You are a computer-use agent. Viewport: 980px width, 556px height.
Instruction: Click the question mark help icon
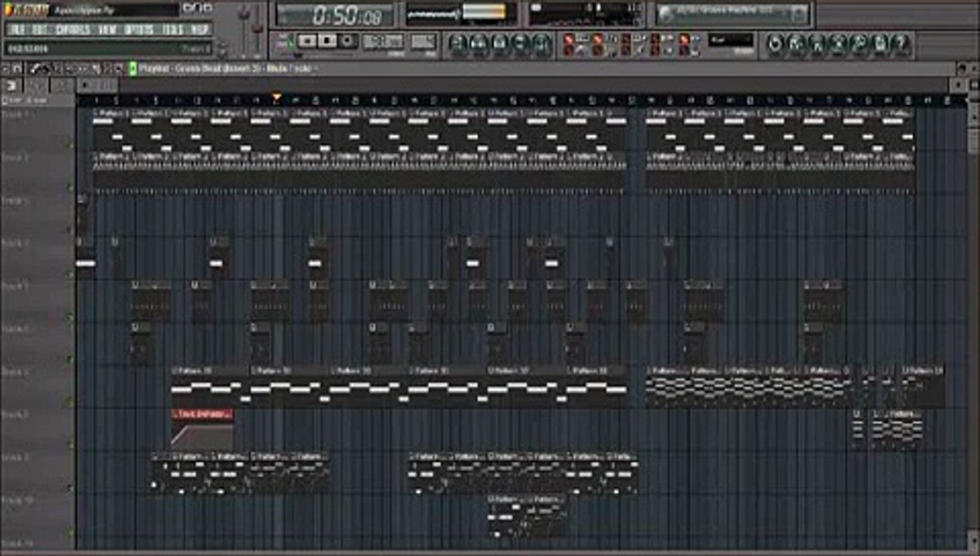(901, 45)
